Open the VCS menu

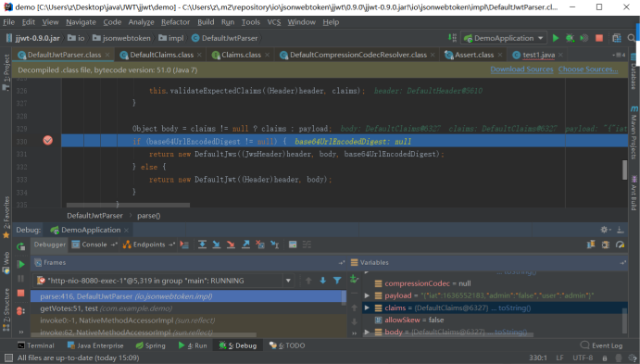tap(274, 22)
